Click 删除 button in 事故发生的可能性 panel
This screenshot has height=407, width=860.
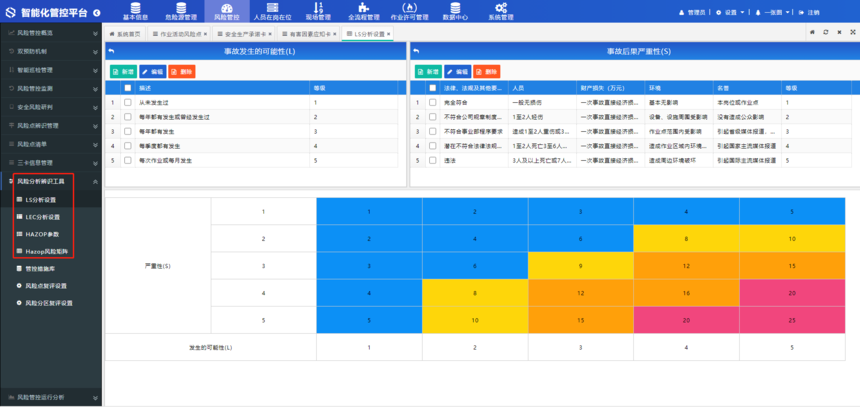click(182, 72)
